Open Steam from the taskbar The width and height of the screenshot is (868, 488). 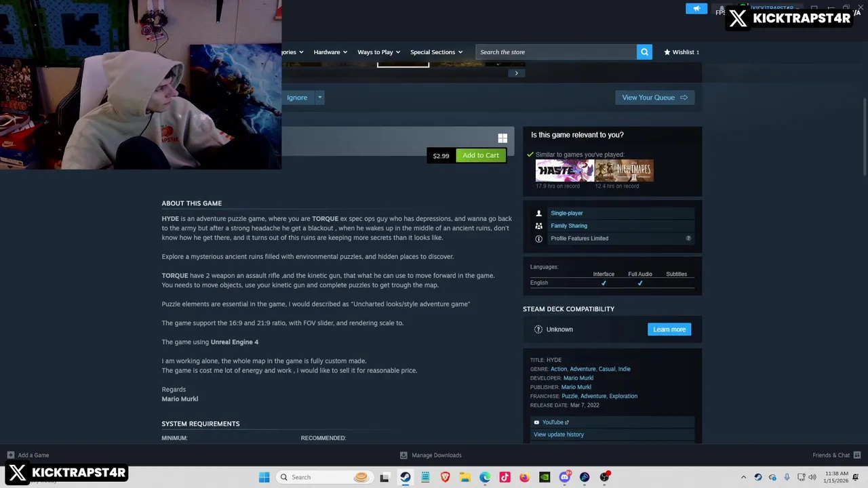405,477
